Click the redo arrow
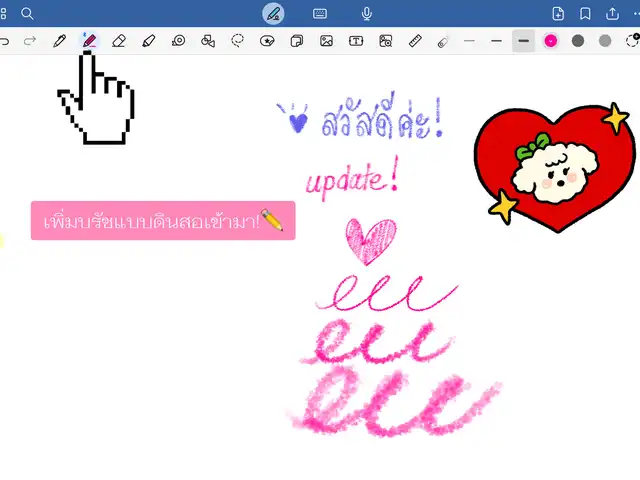 (30, 41)
